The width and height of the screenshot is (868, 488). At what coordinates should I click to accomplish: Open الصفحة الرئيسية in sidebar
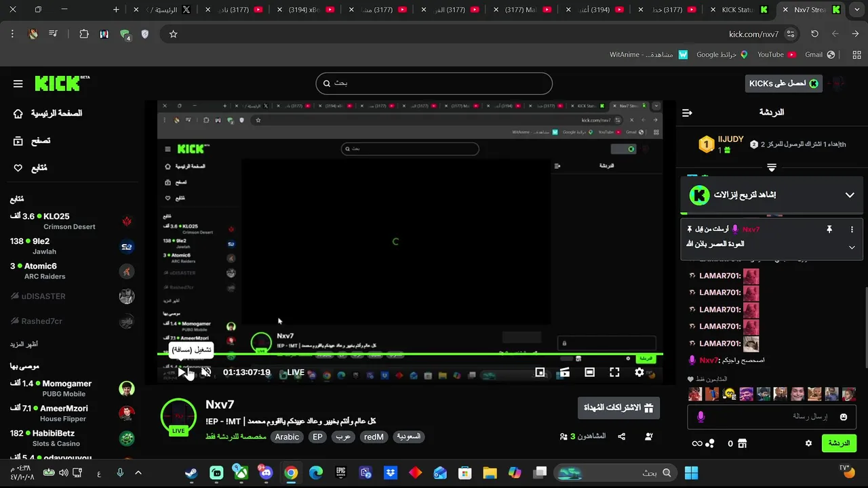click(x=47, y=113)
